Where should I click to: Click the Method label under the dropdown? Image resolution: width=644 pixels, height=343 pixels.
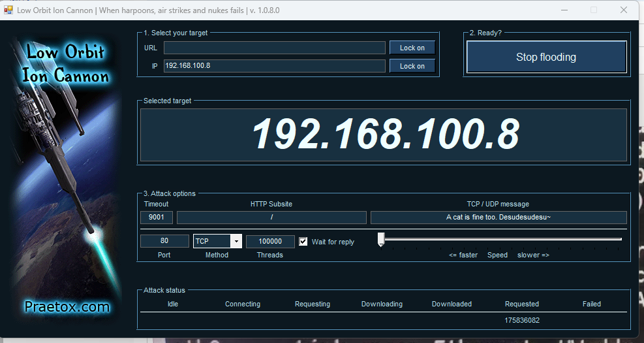coord(217,255)
